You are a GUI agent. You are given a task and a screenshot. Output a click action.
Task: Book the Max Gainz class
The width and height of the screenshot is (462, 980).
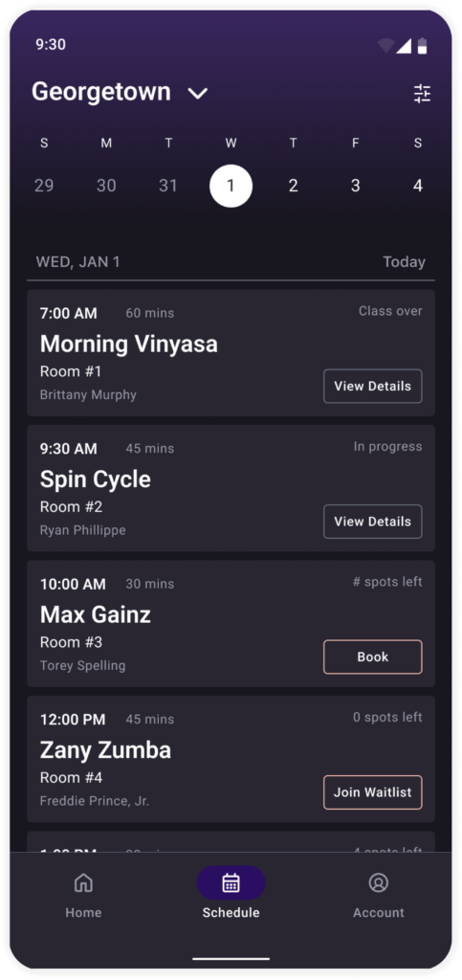pyautogui.click(x=373, y=657)
